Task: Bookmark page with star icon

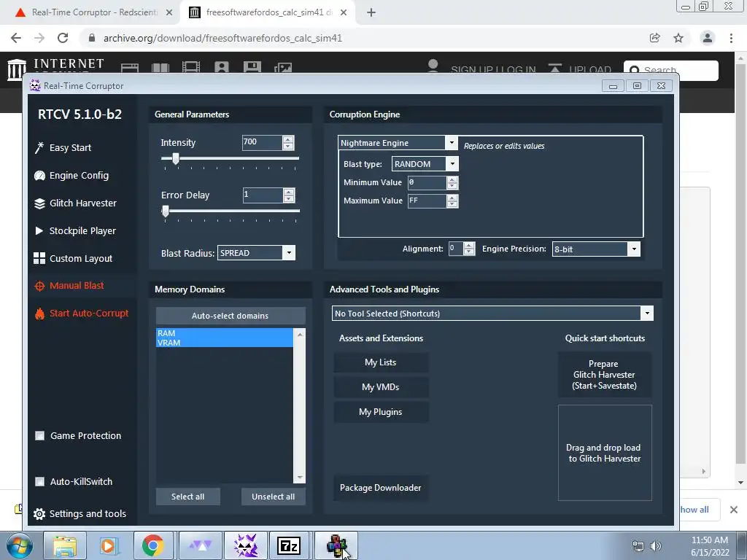Action: (678, 38)
